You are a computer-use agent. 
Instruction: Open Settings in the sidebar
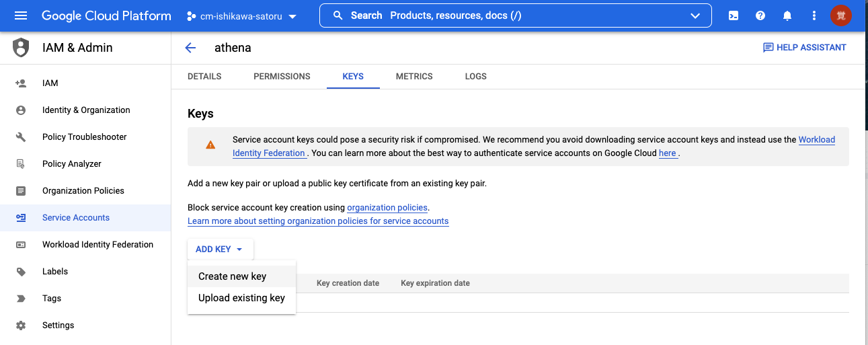coord(58,325)
